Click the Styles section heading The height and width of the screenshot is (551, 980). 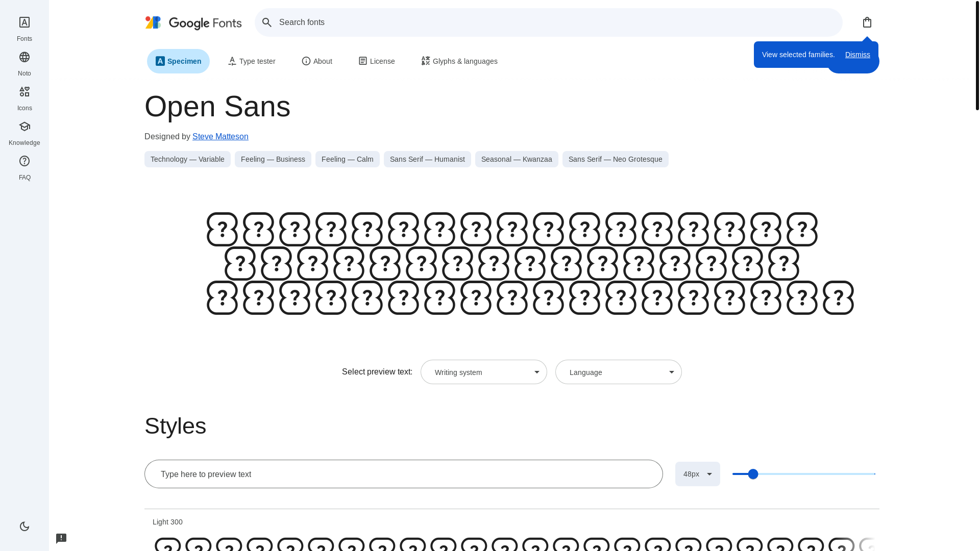click(176, 426)
